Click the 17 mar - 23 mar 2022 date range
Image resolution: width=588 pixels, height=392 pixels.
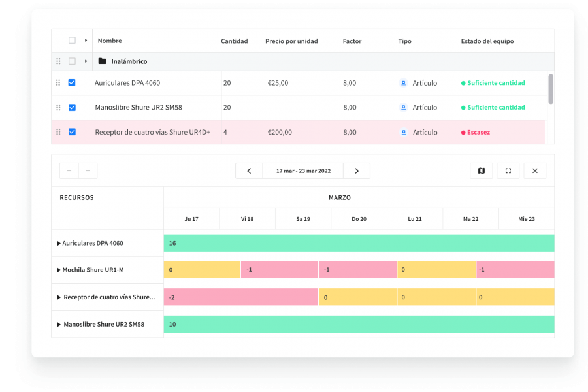coord(302,171)
